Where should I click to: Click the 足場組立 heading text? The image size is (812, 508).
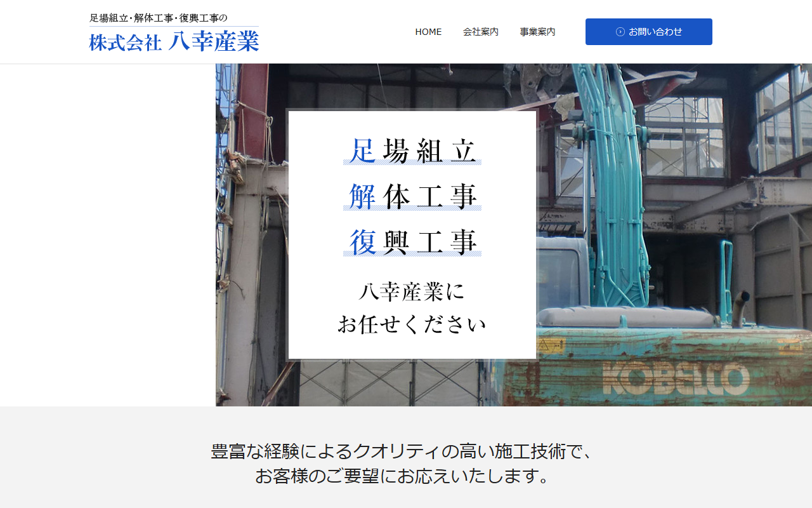[412, 150]
